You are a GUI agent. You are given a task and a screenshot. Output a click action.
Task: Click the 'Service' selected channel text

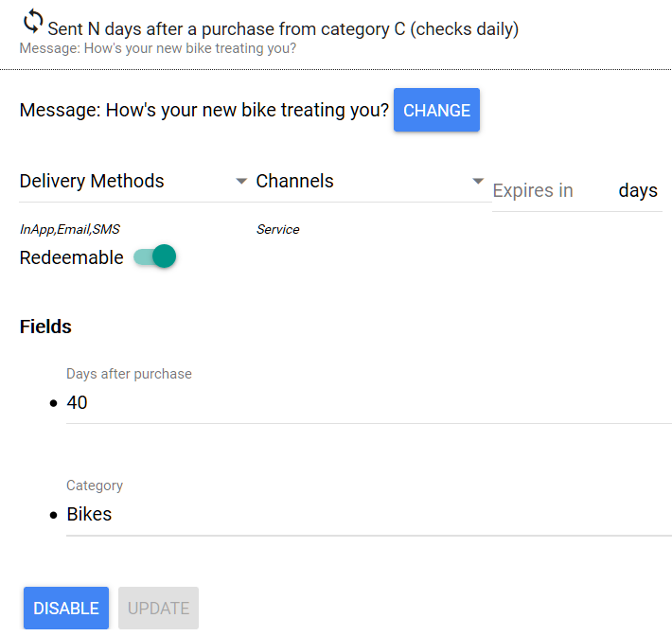277,229
